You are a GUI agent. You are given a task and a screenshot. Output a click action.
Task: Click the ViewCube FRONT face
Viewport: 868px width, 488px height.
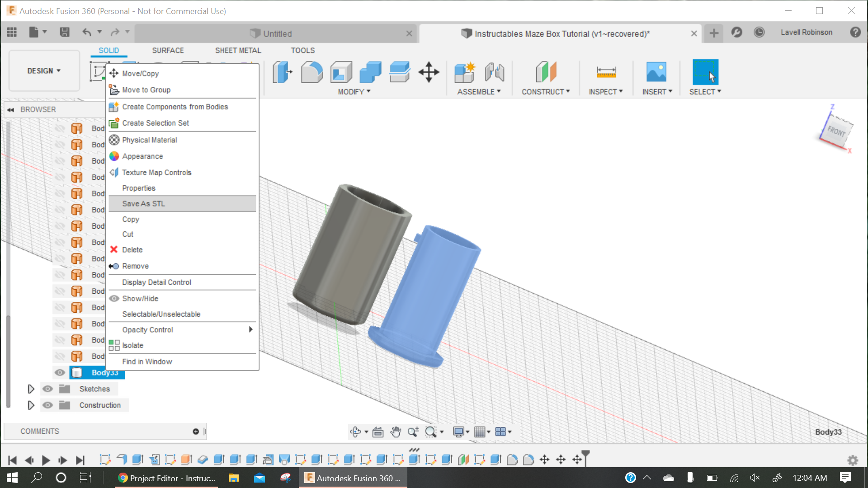click(836, 131)
